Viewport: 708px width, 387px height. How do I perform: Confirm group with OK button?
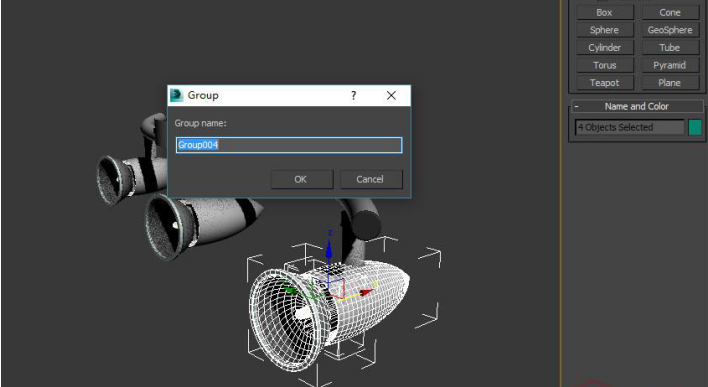(302, 179)
